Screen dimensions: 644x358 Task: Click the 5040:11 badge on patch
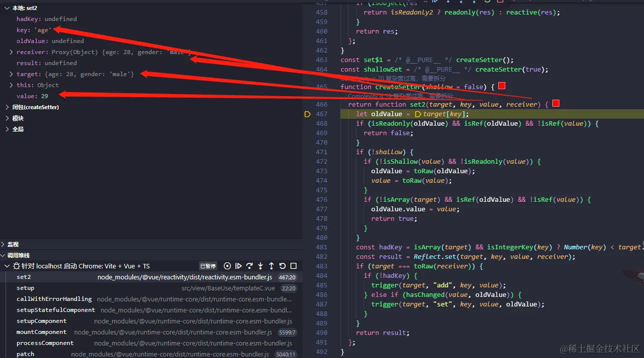(x=285, y=354)
